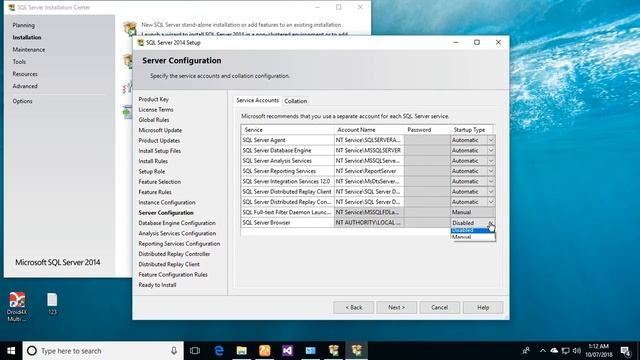The height and width of the screenshot is (360, 640).
Task: Open setup Help
Action: pyautogui.click(x=483, y=307)
